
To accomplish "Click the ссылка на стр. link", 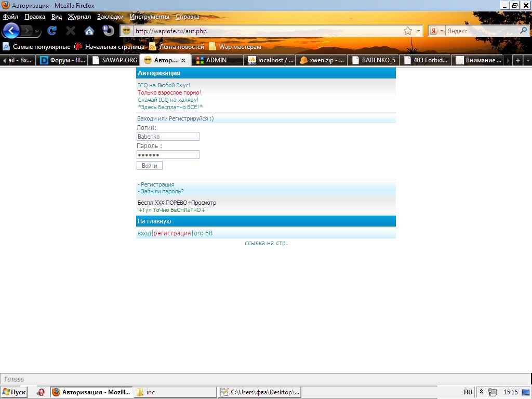I will tap(267, 243).
